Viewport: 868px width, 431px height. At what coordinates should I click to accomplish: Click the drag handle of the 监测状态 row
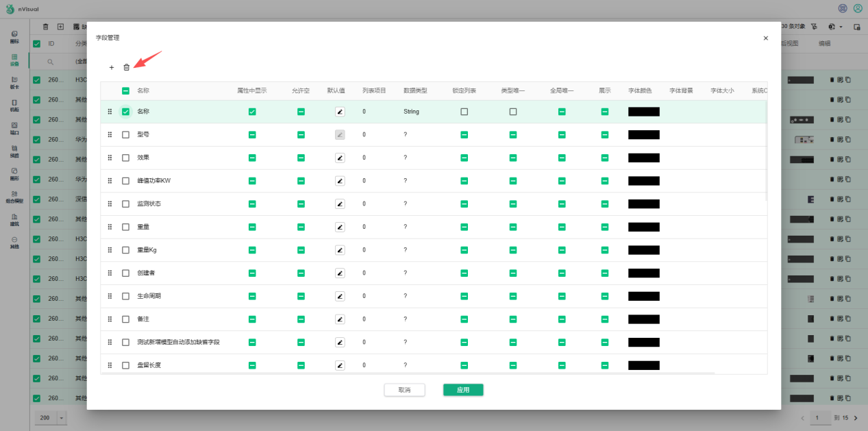coord(110,204)
